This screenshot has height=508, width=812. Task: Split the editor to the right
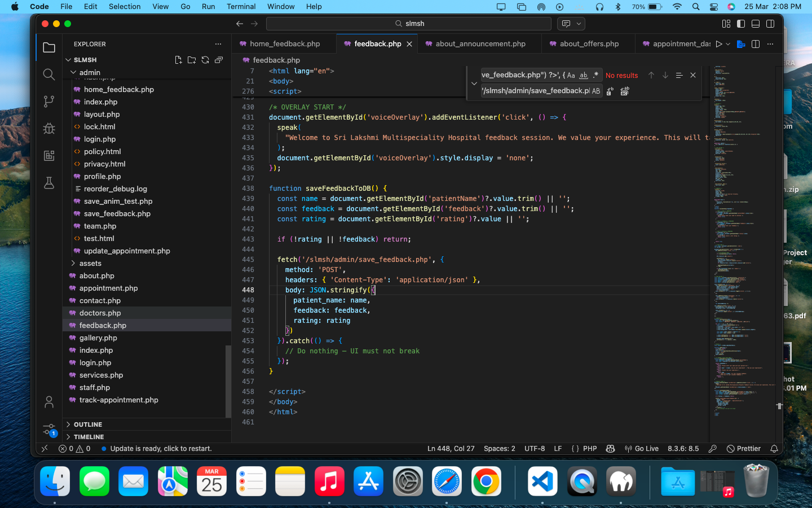pyautogui.click(x=756, y=44)
